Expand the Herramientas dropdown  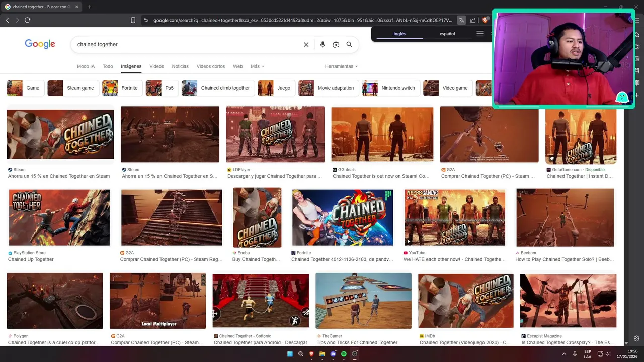click(341, 66)
